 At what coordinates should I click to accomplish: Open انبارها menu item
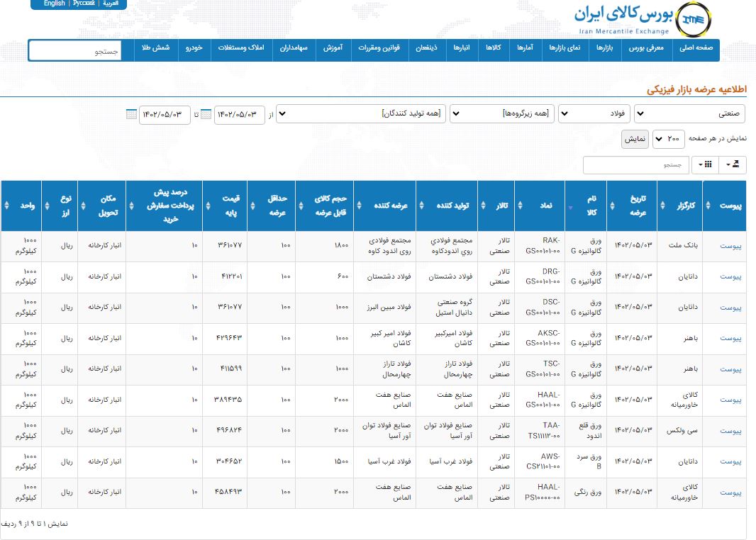[462, 47]
